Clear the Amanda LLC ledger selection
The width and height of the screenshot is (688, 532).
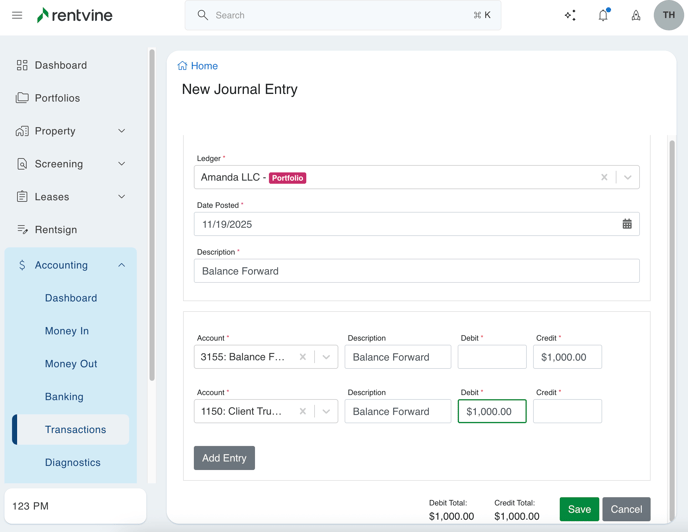[604, 177]
